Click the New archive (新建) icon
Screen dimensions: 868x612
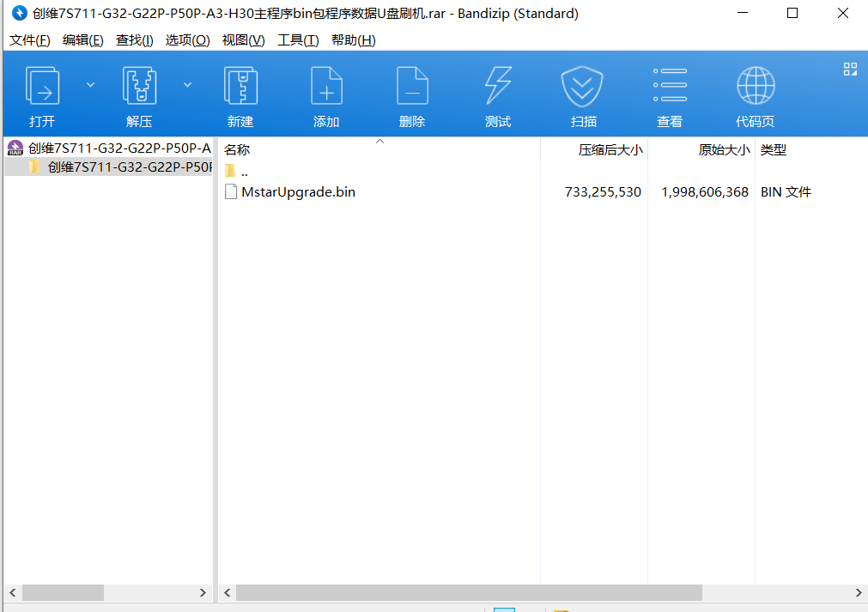point(240,87)
